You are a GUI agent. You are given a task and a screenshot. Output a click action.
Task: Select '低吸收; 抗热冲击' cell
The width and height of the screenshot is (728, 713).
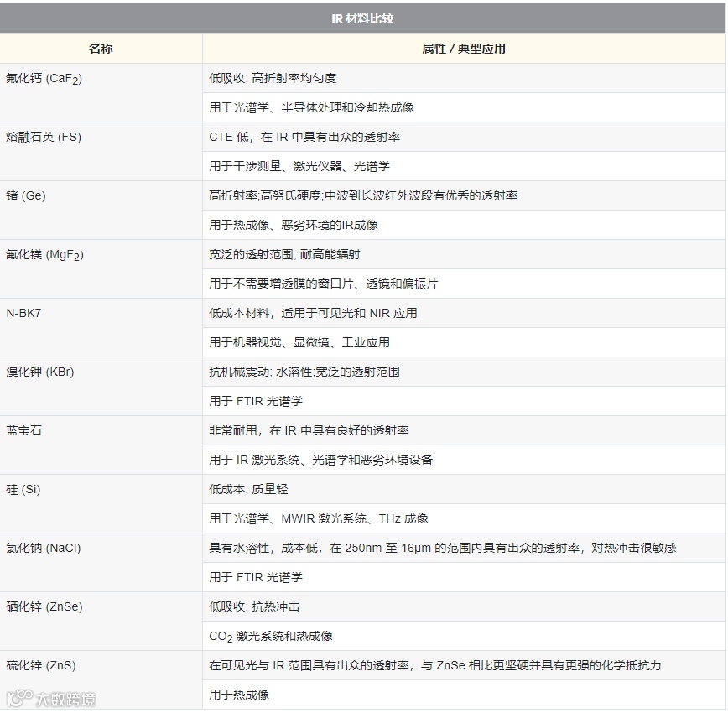[x=464, y=606]
